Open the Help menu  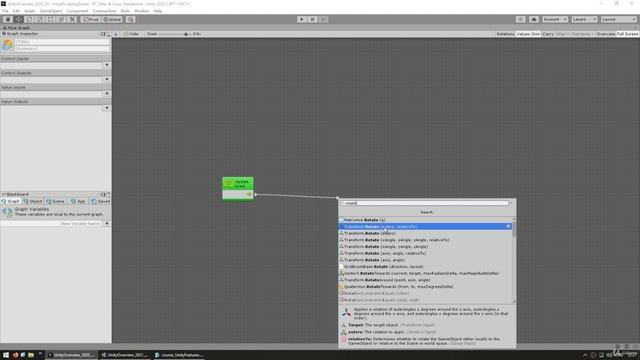tap(158, 11)
